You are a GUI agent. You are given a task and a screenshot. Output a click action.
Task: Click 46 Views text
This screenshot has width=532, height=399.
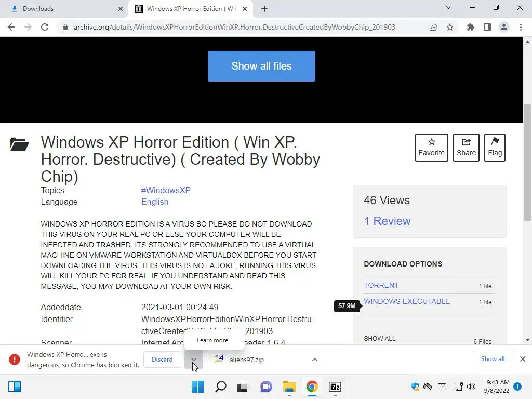tap(387, 200)
